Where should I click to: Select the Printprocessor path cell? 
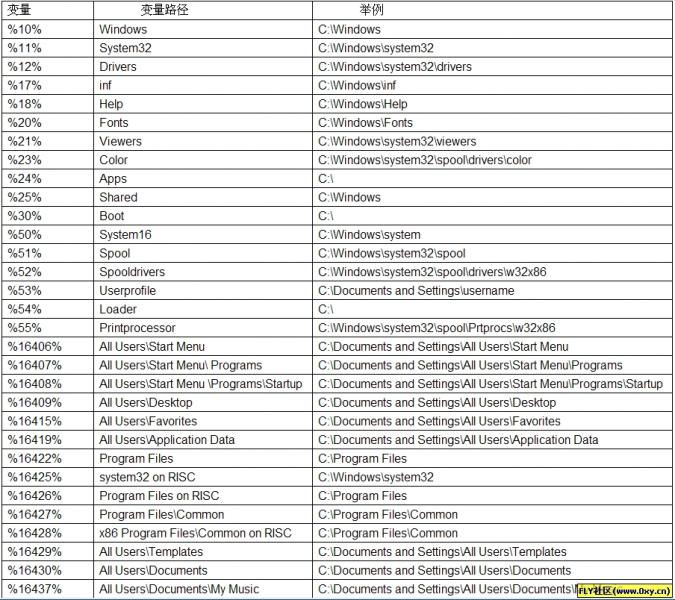(x=203, y=328)
